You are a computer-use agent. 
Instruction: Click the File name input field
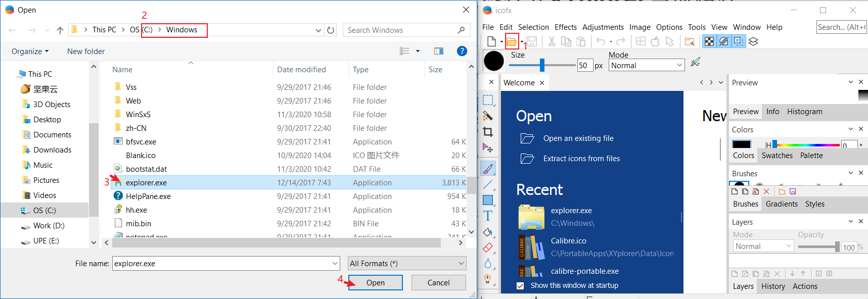point(222,263)
